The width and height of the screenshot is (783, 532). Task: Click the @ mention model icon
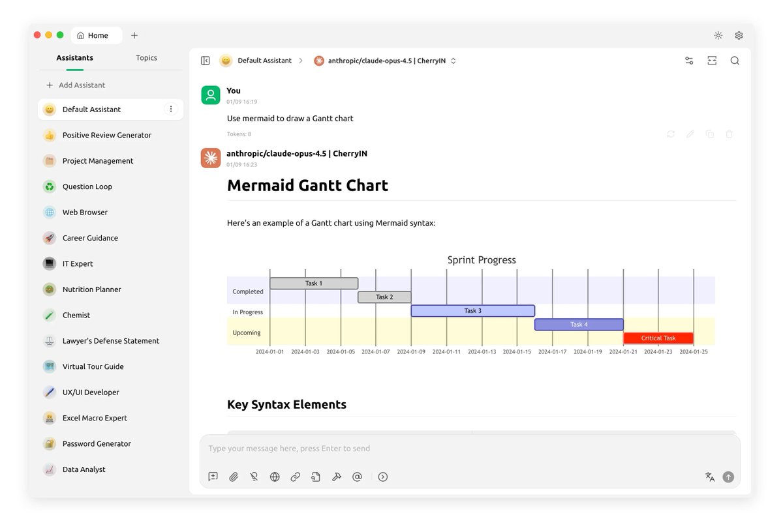(x=357, y=477)
